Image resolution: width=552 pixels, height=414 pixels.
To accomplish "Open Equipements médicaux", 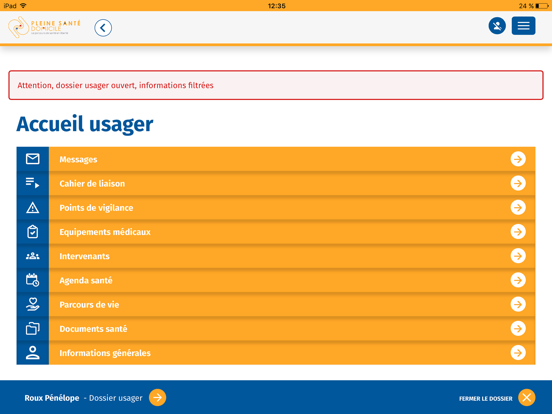I will point(276,232).
